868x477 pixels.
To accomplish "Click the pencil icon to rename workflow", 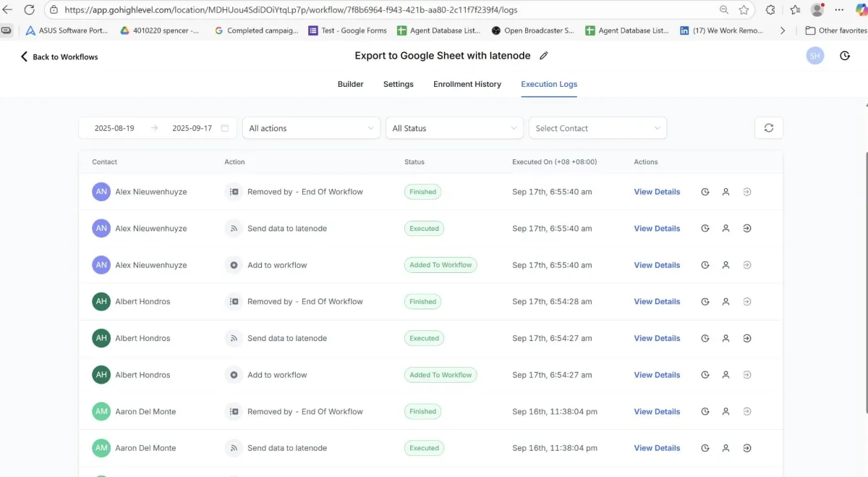I will click(544, 56).
